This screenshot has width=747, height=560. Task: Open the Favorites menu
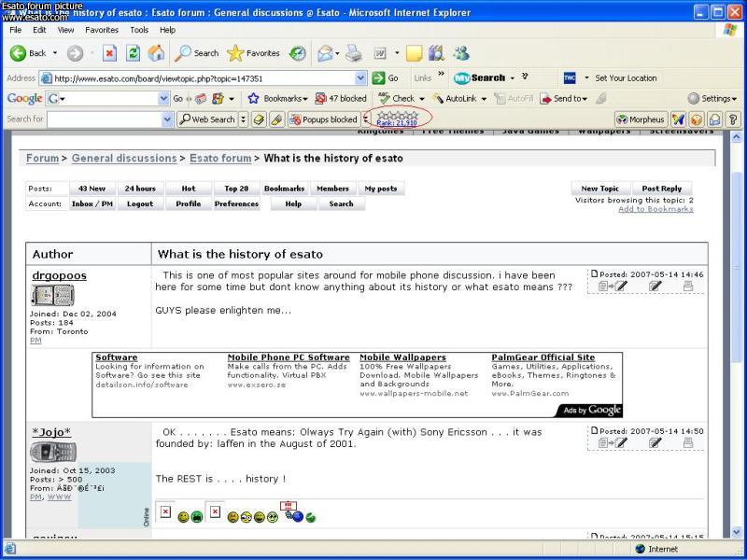pyautogui.click(x=102, y=30)
